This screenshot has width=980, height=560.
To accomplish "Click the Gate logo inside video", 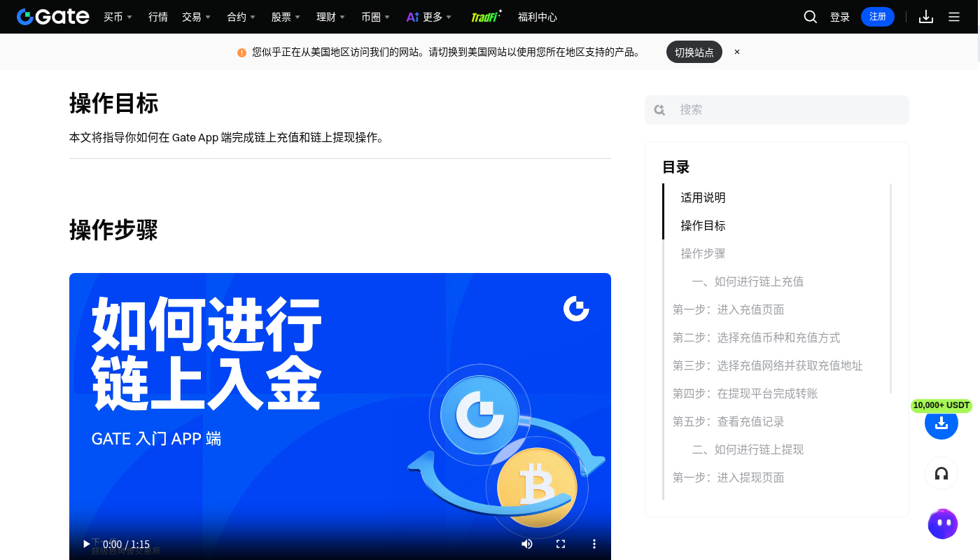I will point(577,309).
